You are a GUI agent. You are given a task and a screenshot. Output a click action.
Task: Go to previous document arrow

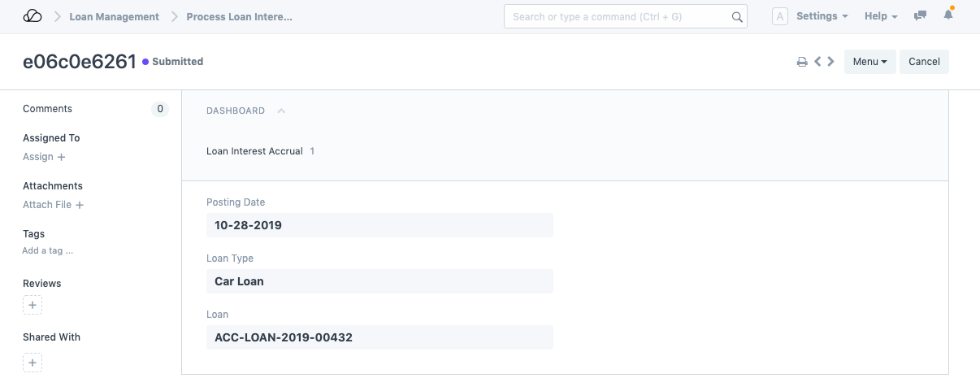[818, 61]
